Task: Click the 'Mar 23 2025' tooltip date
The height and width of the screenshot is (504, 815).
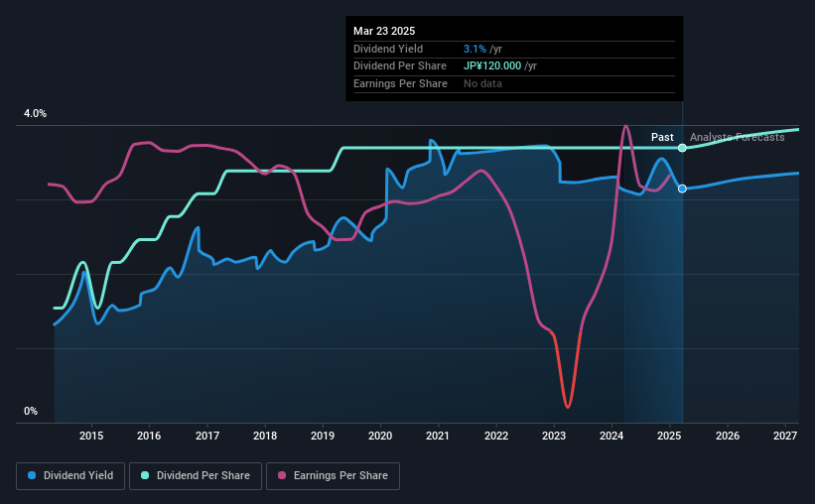Action: point(384,31)
